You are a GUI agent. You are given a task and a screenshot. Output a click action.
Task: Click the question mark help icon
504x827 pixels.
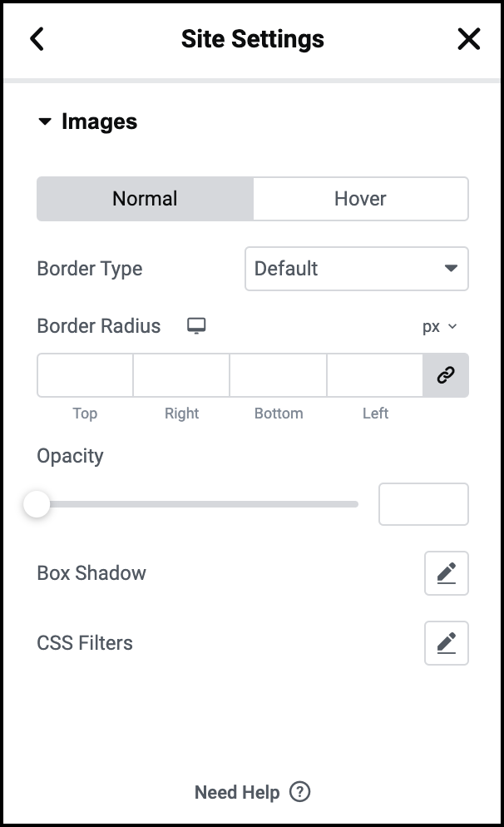[x=300, y=792]
